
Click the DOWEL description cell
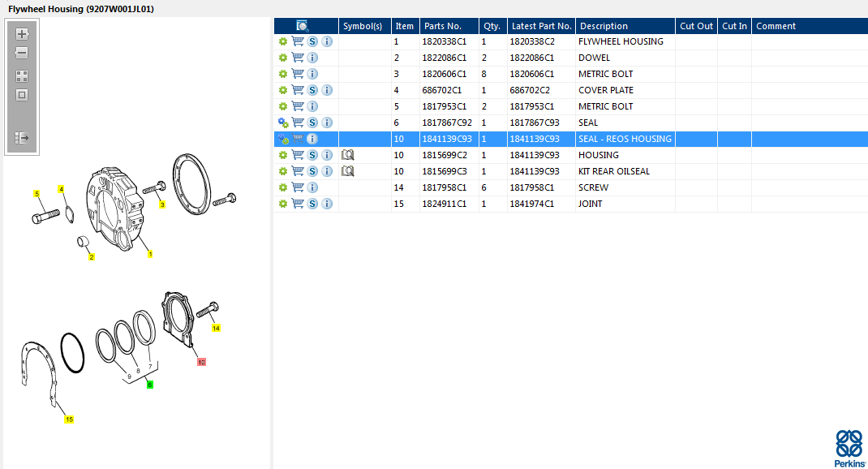[x=594, y=58]
